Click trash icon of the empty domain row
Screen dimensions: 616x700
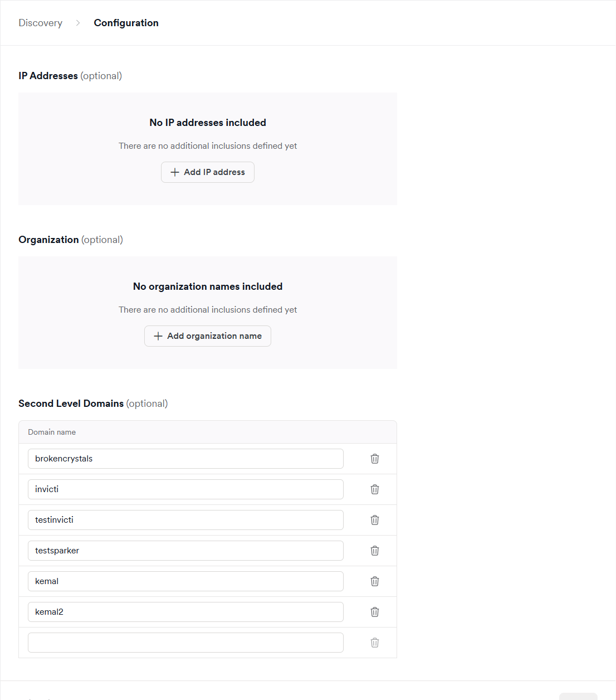pos(375,643)
